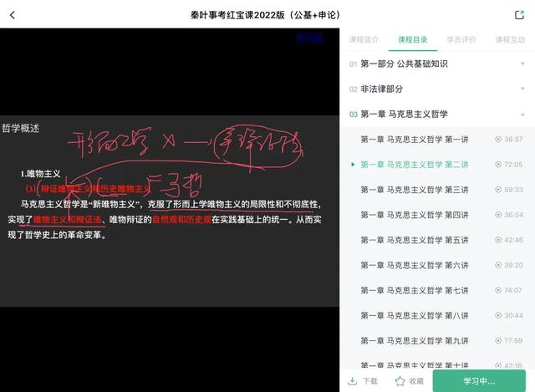The image size is (535, 392).
Task: Click the 下载 label
Action: tap(370, 381)
